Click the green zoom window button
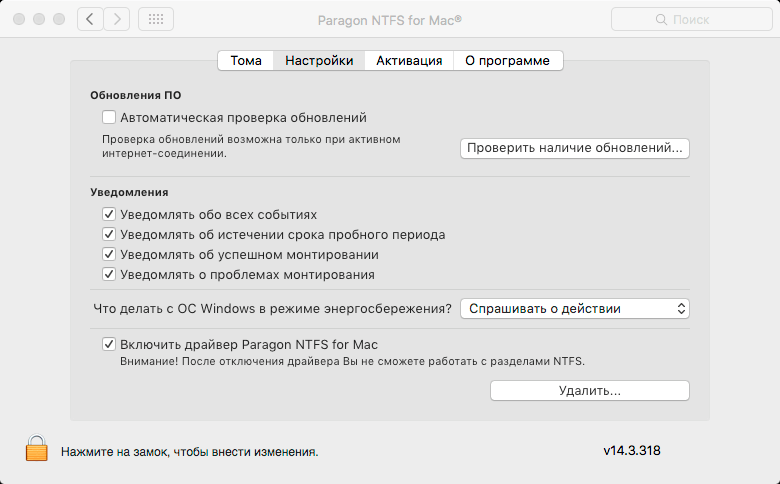This screenshot has width=780, height=484. [59, 19]
